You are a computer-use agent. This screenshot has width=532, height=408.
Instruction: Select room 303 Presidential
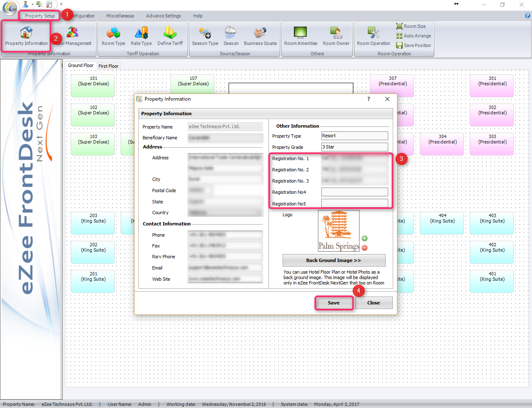[x=492, y=144]
